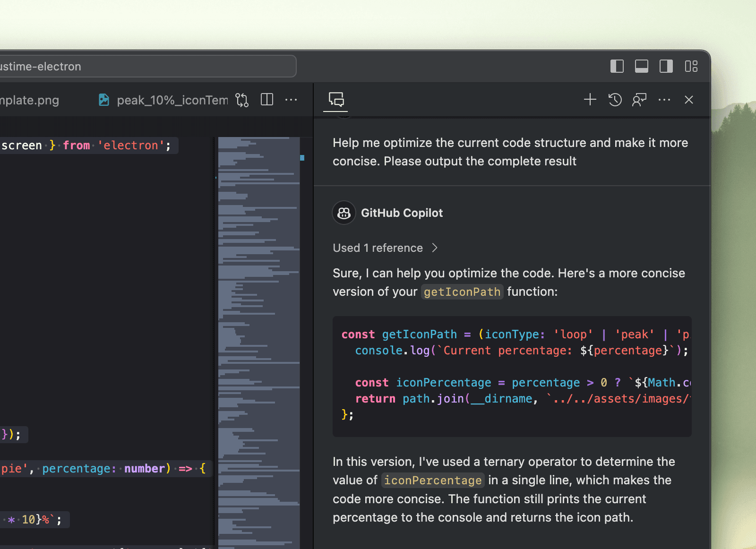Click the title bar search field
The width and height of the screenshot is (756, 549).
tap(146, 66)
